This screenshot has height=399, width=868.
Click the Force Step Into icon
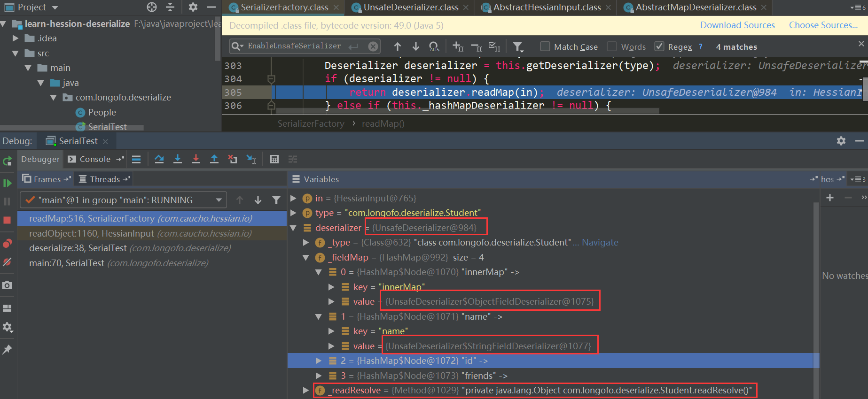196,159
